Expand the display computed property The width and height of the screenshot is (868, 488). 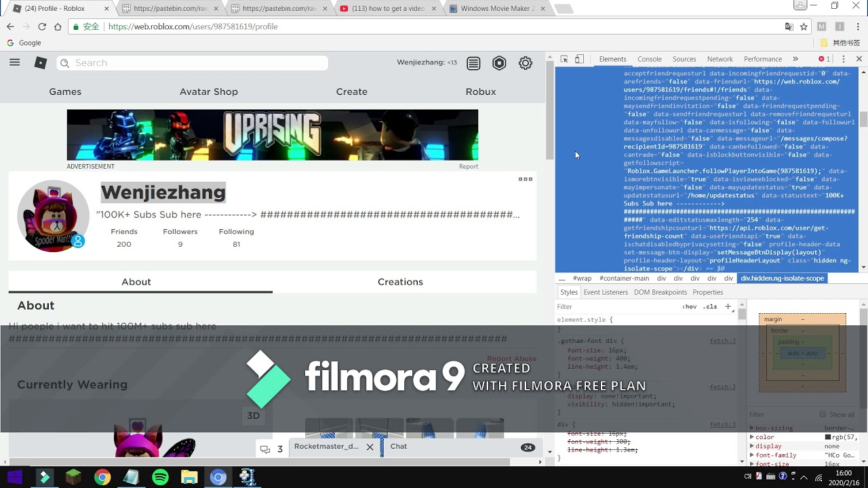[x=751, y=446]
